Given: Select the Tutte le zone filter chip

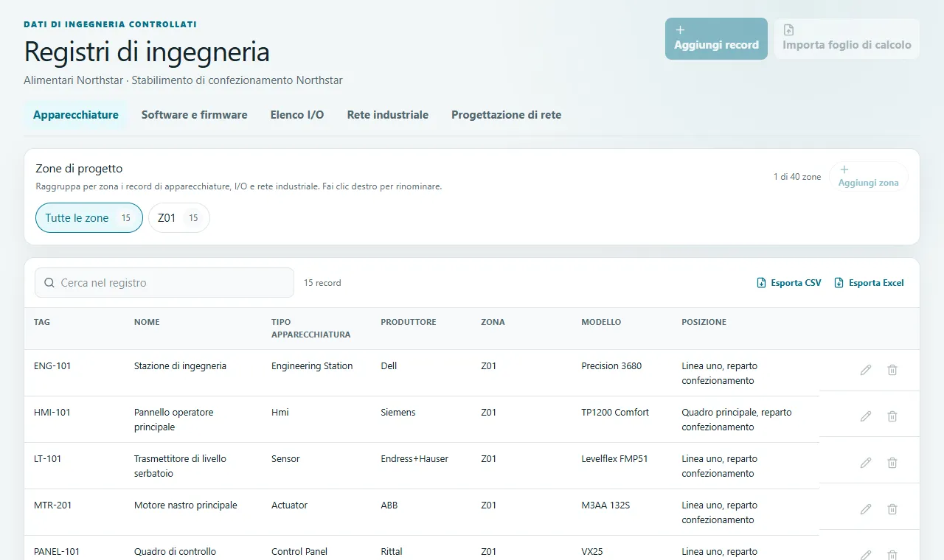Looking at the screenshot, I should click(89, 218).
